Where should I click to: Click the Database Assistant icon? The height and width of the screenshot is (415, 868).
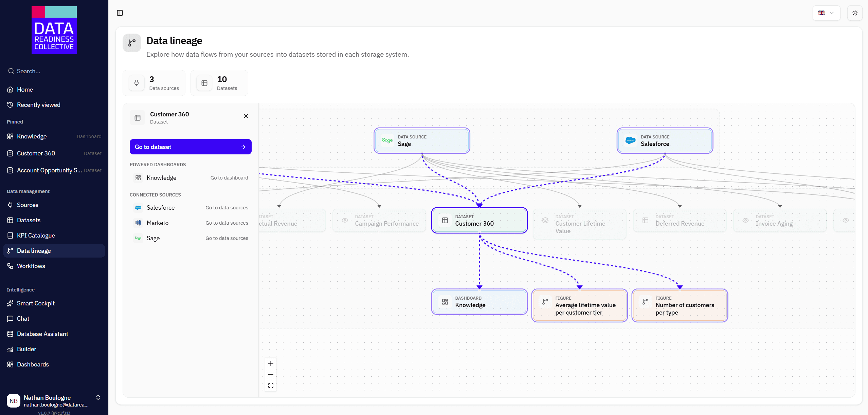point(10,334)
